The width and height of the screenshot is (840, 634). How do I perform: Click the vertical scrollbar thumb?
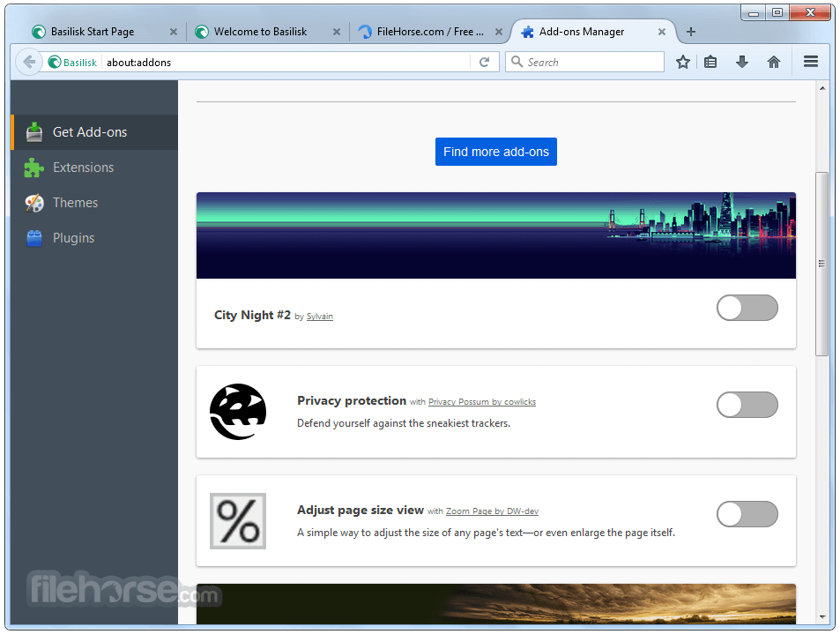(x=821, y=264)
